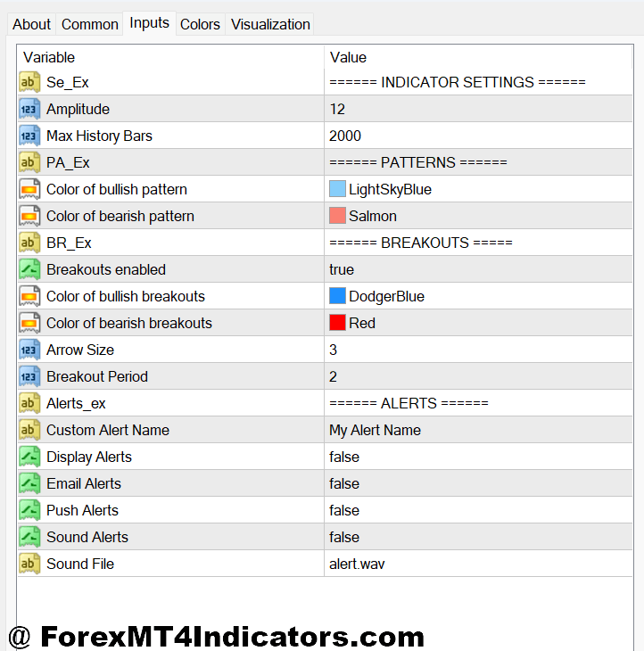Open the Salmon bearish pattern color dropdown
Image resolution: width=644 pixels, height=651 pixels.
pos(373,216)
